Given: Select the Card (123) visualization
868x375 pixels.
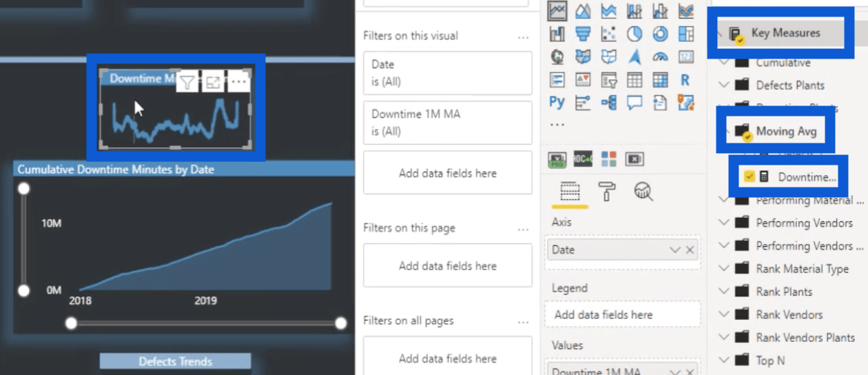Looking at the screenshot, I should [685, 57].
